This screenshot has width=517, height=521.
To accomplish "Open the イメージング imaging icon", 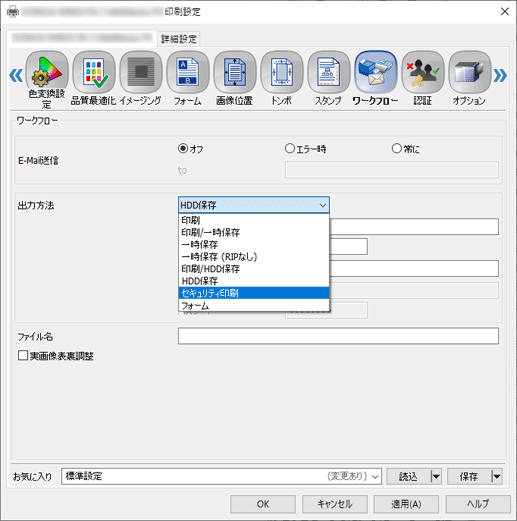I will tap(141, 72).
